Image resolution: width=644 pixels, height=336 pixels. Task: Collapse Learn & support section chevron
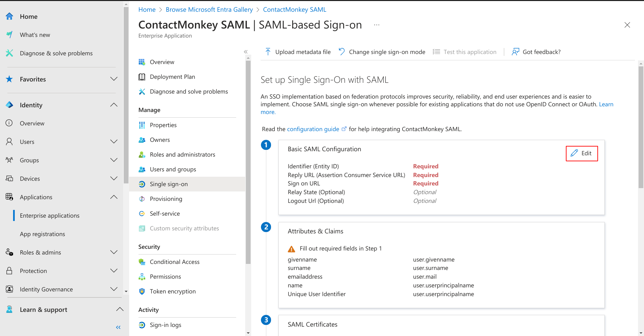120,309
